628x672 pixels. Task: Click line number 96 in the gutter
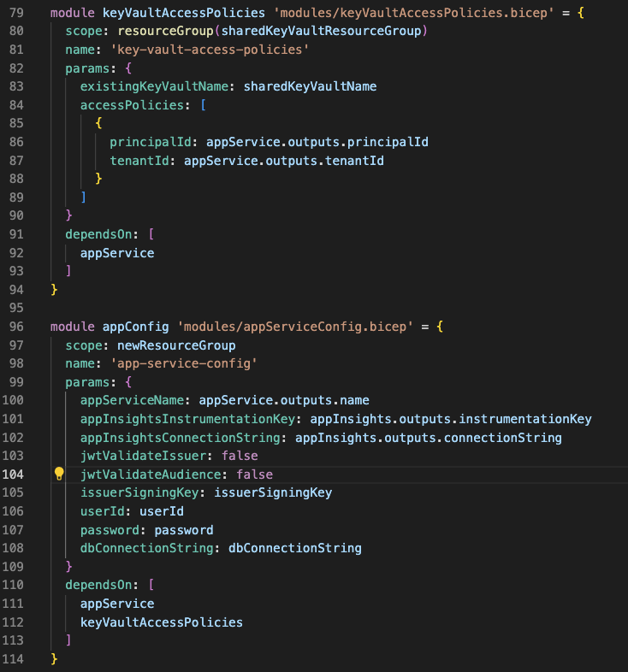coord(16,327)
